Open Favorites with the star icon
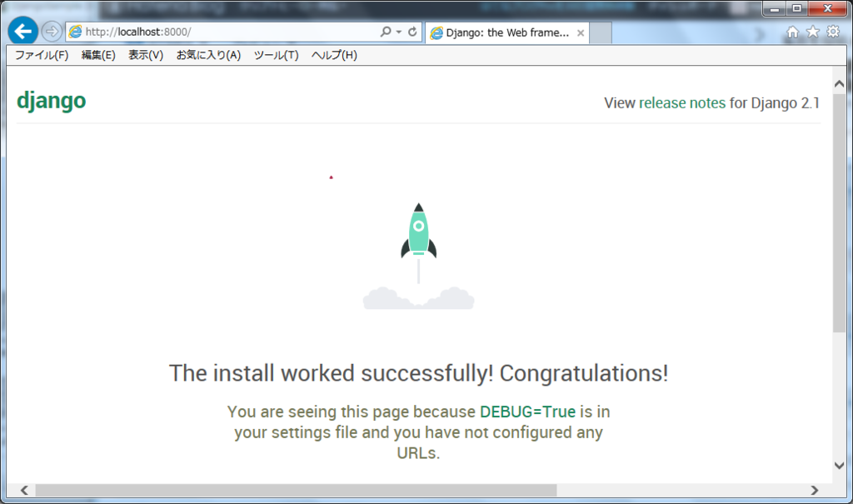Screen dimensions: 853x504 pos(813,32)
